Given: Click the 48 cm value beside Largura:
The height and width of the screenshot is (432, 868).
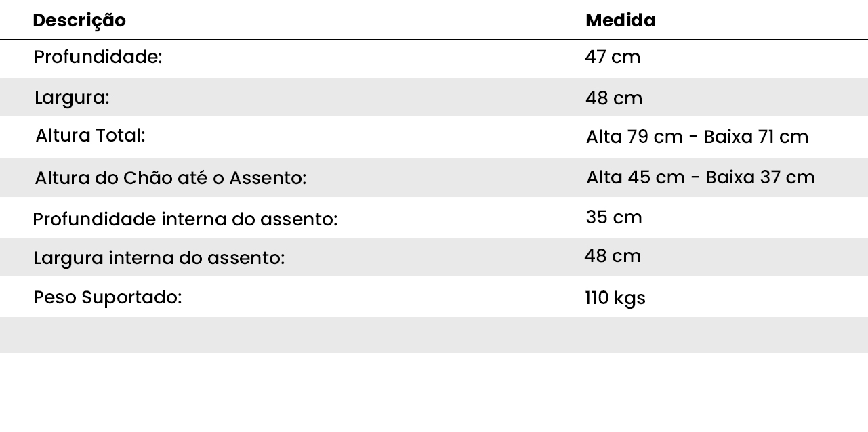Looking at the screenshot, I should (x=614, y=99).
